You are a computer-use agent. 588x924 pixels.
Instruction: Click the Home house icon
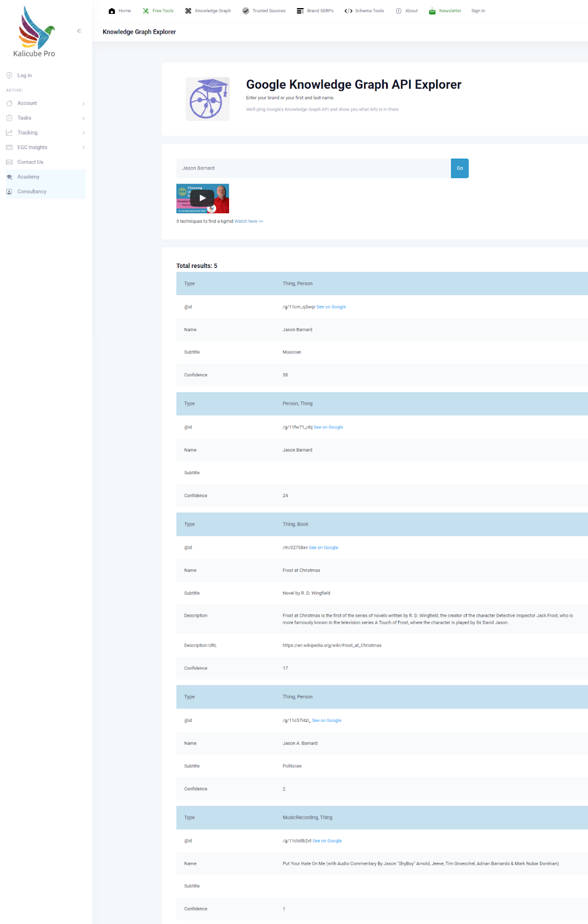tap(112, 11)
